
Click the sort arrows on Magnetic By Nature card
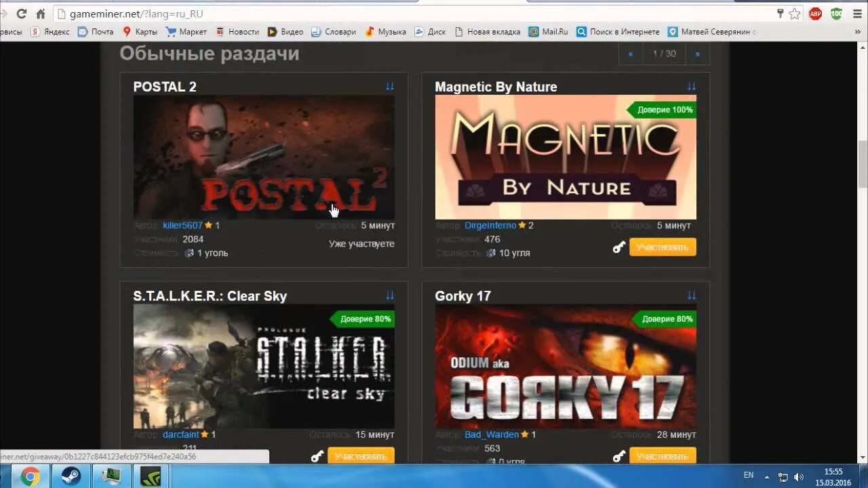691,86
